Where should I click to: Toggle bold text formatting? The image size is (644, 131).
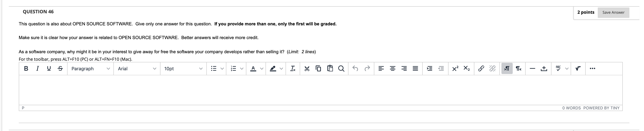[x=26, y=68]
